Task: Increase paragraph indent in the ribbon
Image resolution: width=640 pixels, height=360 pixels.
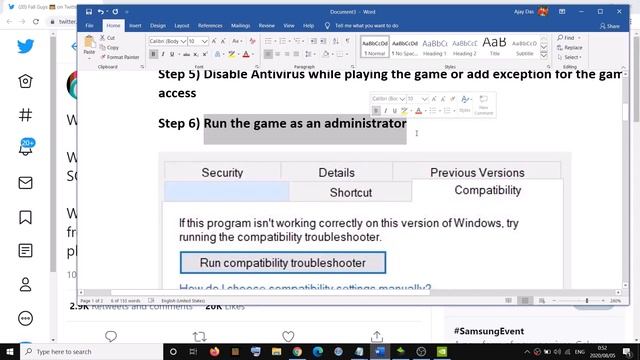Action: [323, 41]
